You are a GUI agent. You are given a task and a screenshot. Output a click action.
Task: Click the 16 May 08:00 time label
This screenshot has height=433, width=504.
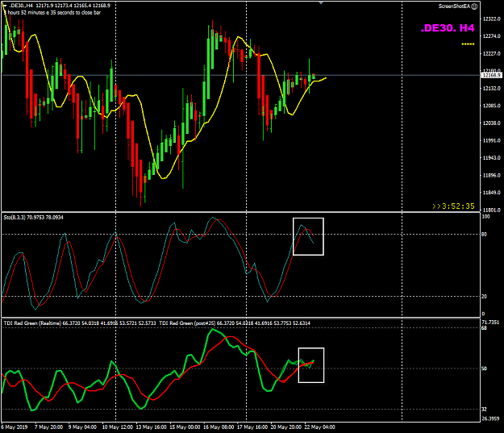(219, 427)
